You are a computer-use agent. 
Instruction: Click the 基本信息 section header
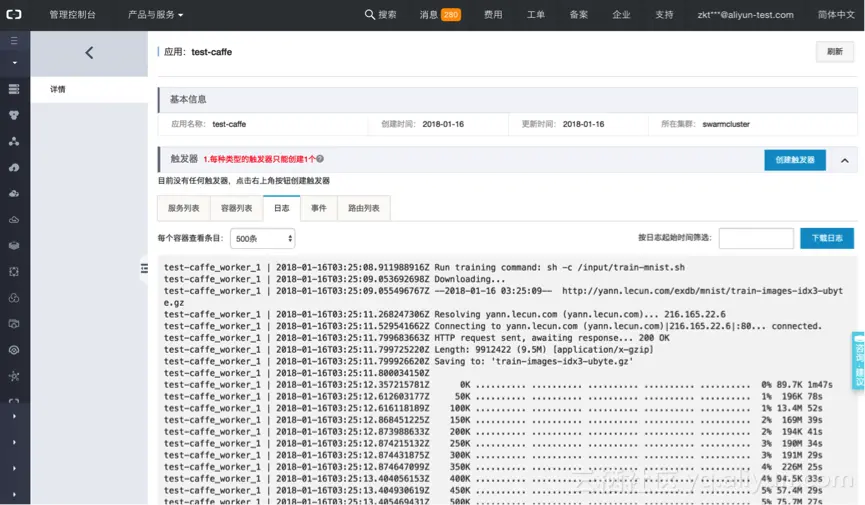(508, 100)
